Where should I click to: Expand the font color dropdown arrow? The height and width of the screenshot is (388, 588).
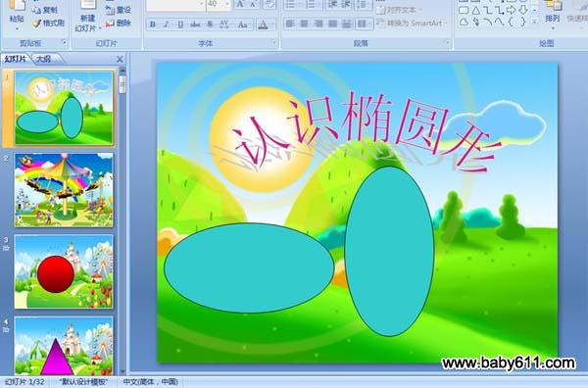point(273,24)
